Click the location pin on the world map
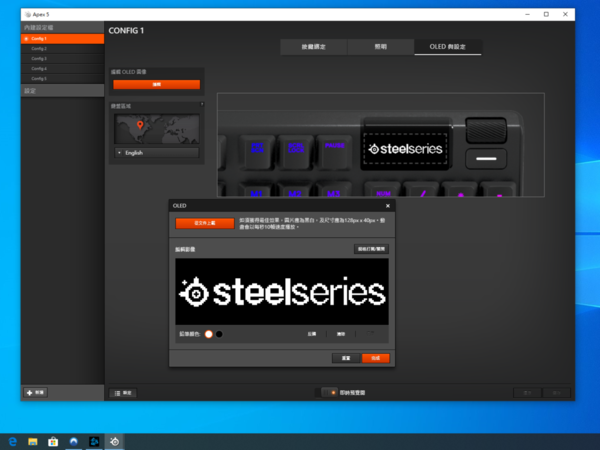 tap(141, 126)
